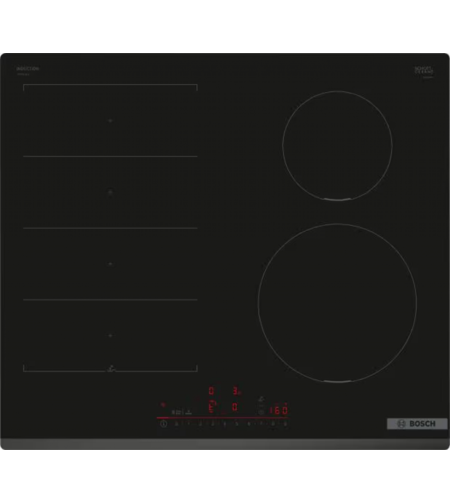Image resolution: width=450 pixels, height=504 pixels.
Task: Select the bottom-left red zone display
Action: pyautogui.click(x=211, y=407)
